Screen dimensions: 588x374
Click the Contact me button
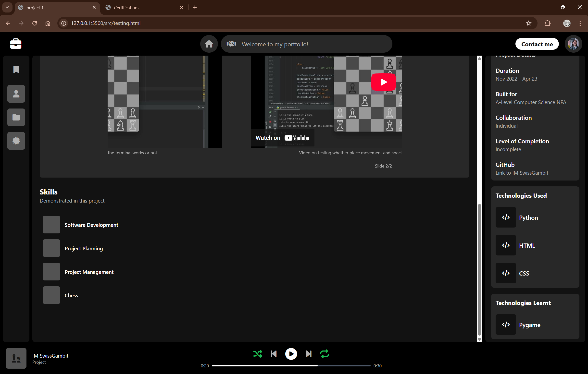[537, 44]
